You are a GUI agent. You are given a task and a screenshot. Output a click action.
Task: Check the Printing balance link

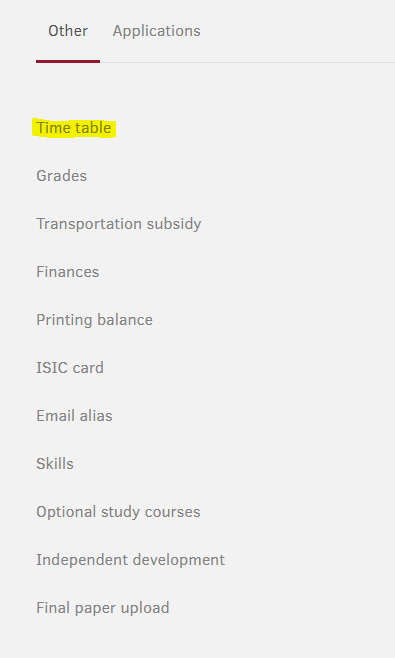click(94, 320)
